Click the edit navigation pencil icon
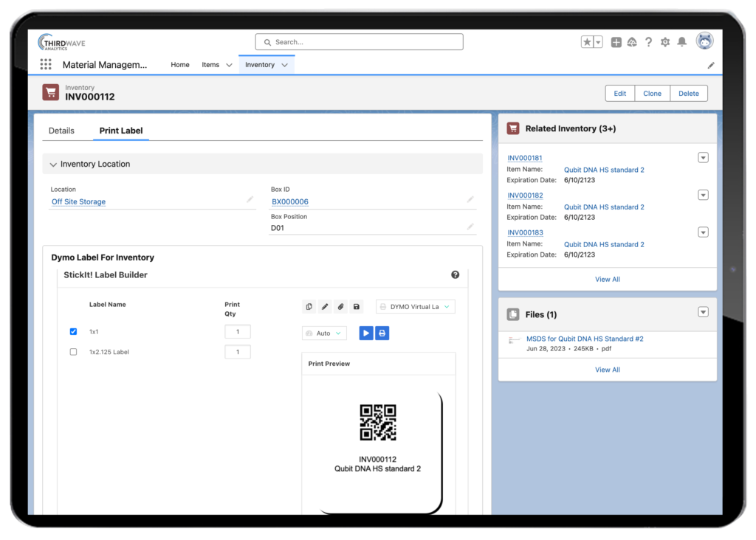Image resolution: width=756 pixels, height=540 pixels. click(x=711, y=66)
